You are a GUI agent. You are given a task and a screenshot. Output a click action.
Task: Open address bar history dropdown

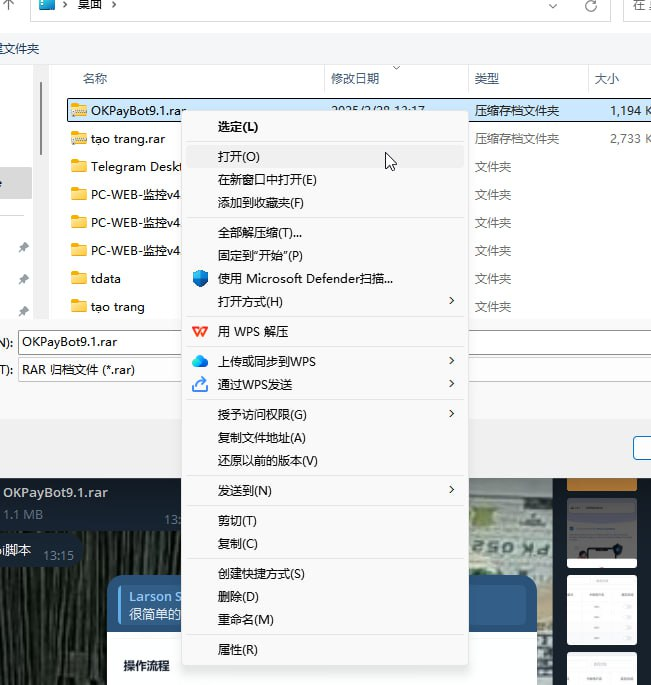[x=553, y=6]
